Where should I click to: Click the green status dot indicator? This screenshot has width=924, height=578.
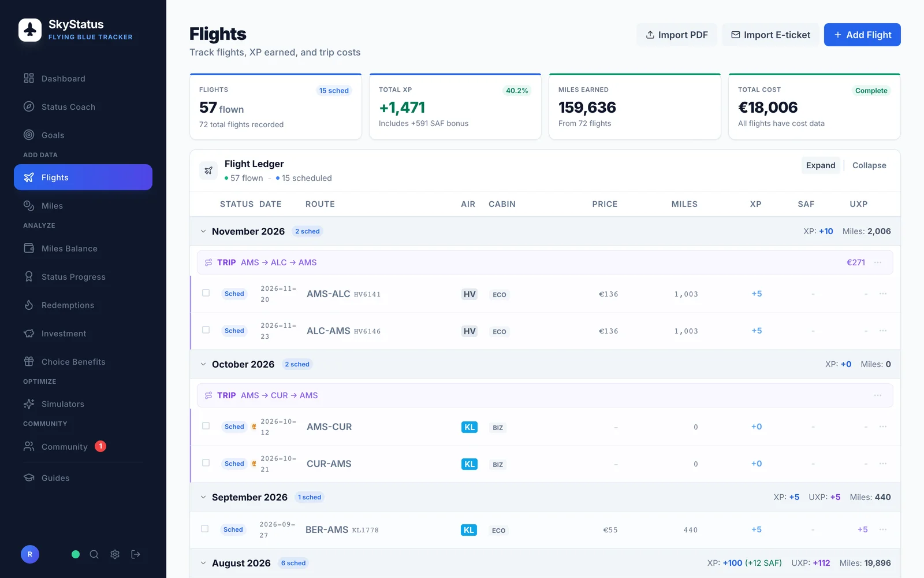pos(76,554)
